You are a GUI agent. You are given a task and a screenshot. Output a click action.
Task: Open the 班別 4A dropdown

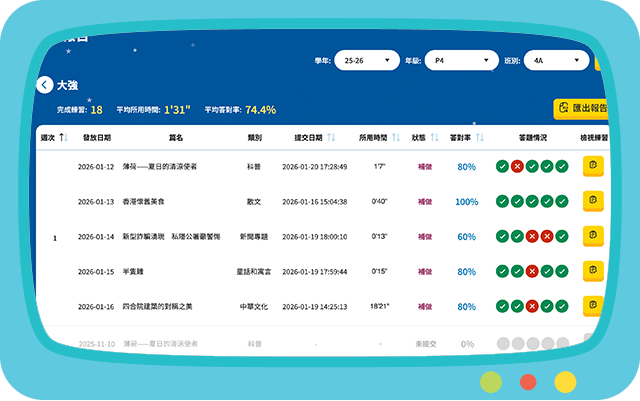(556, 60)
